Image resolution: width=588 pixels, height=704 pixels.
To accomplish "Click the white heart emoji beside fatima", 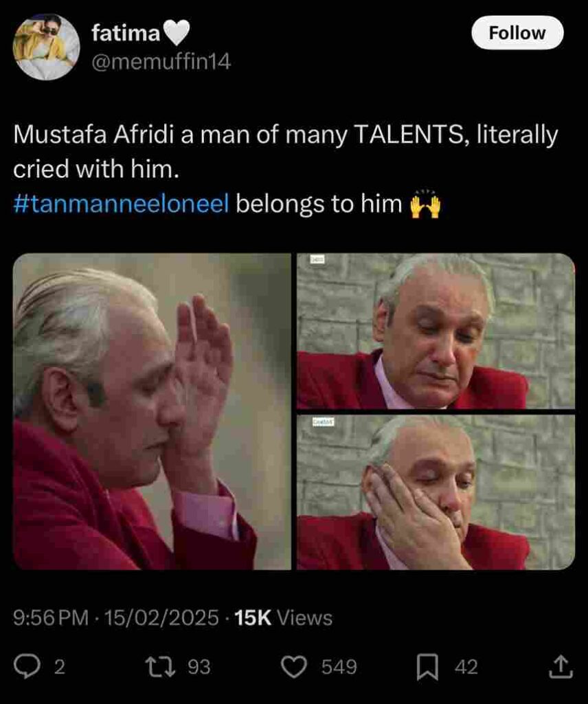I will pos(177,33).
